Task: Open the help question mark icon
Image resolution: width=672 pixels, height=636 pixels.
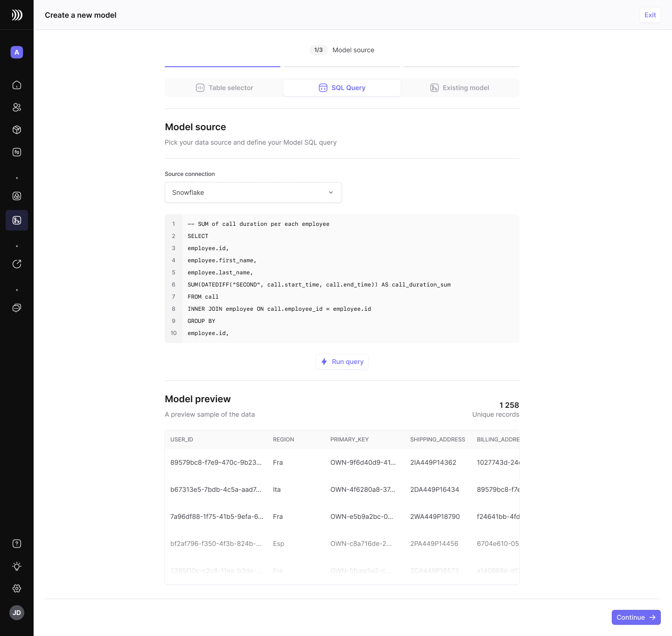Action: pos(17,544)
